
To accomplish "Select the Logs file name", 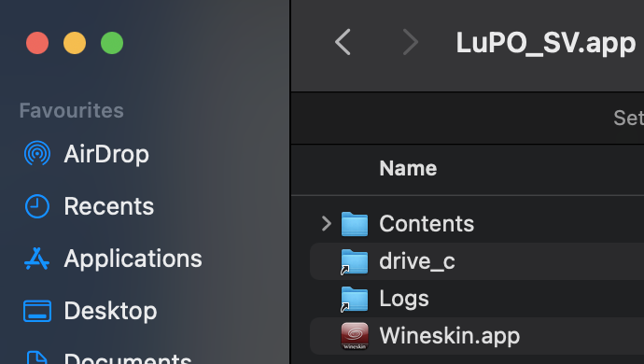I will [x=404, y=299].
